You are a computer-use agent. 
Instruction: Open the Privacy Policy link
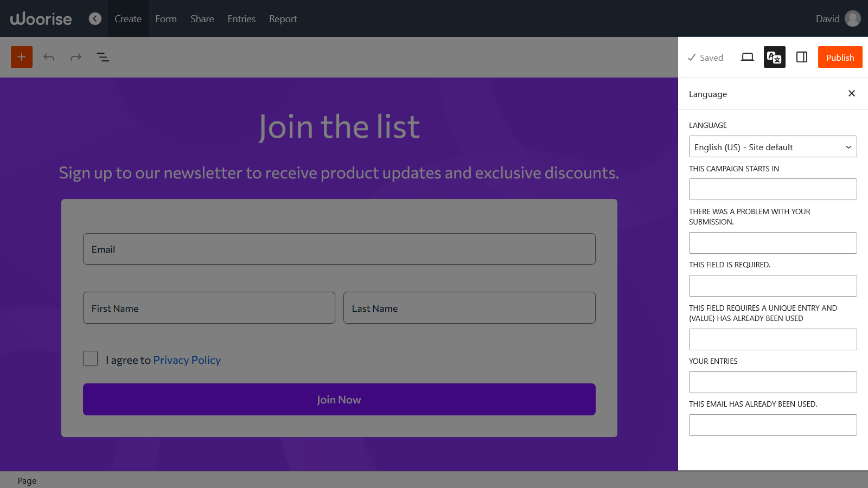(x=187, y=360)
